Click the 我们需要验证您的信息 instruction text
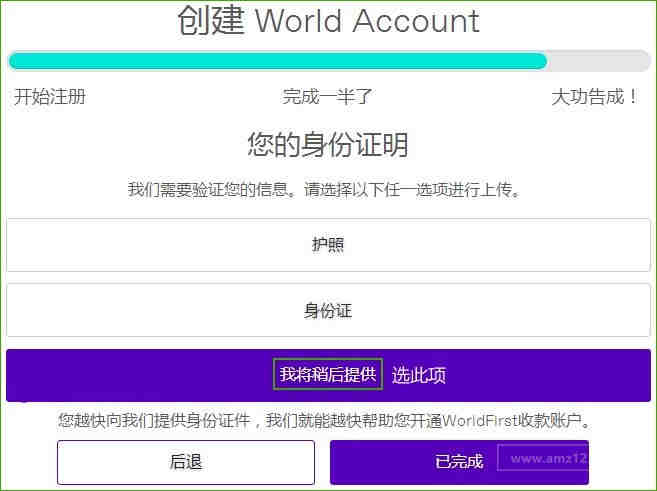The height and width of the screenshot is (491, 657). point(325,190)
